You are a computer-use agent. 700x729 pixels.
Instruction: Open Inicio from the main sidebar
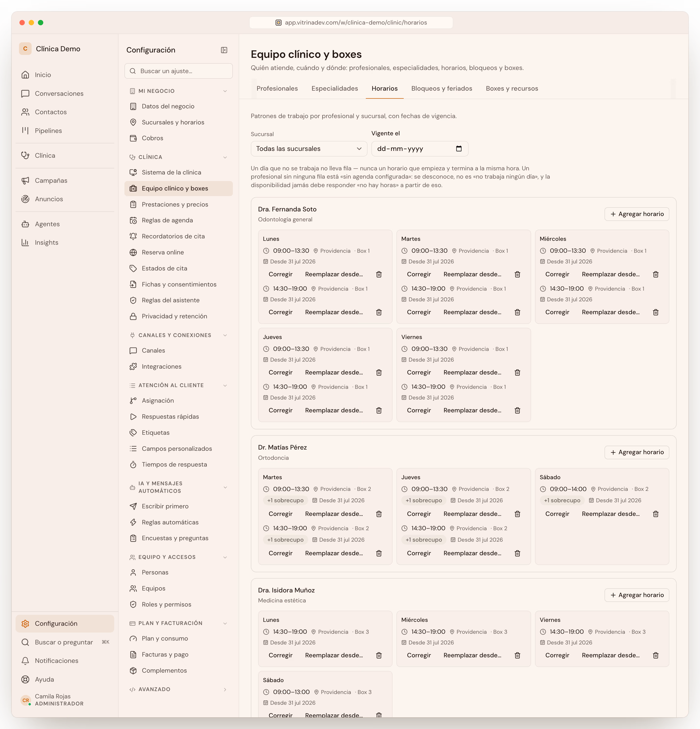(65, 75)
